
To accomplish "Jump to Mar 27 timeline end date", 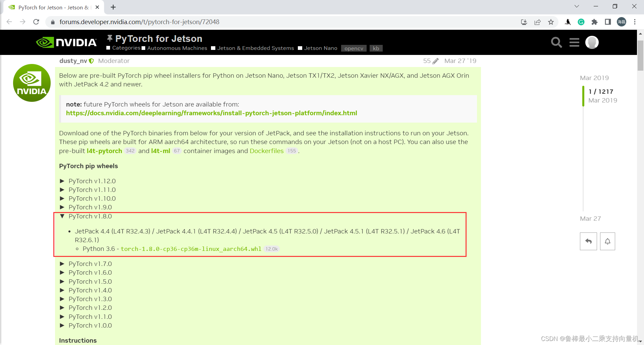I will click(590, 219).
